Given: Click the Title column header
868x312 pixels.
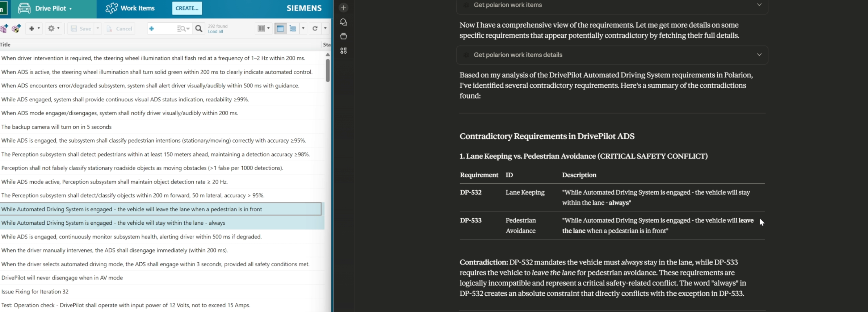Looking at the screenshot, I should point(5,45).
